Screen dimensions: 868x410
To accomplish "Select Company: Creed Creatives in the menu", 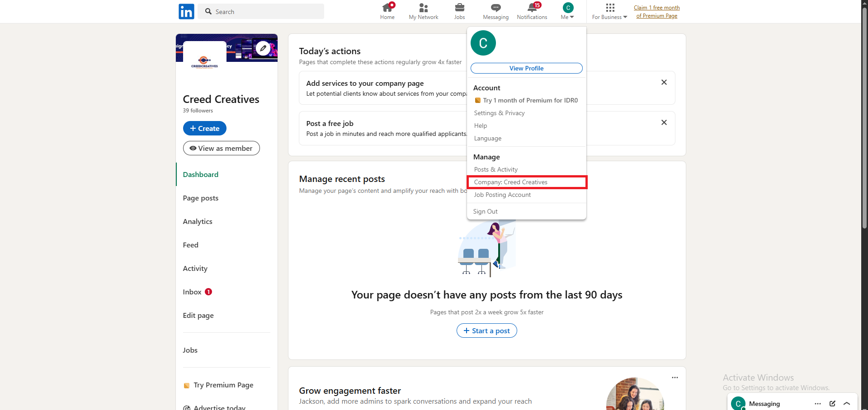I will 510,182.
